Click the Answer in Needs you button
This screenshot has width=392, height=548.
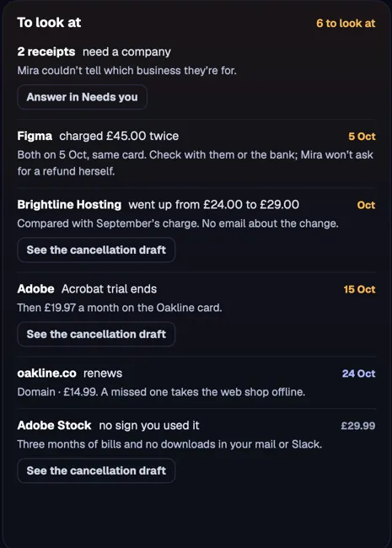(x=82, y=97)
